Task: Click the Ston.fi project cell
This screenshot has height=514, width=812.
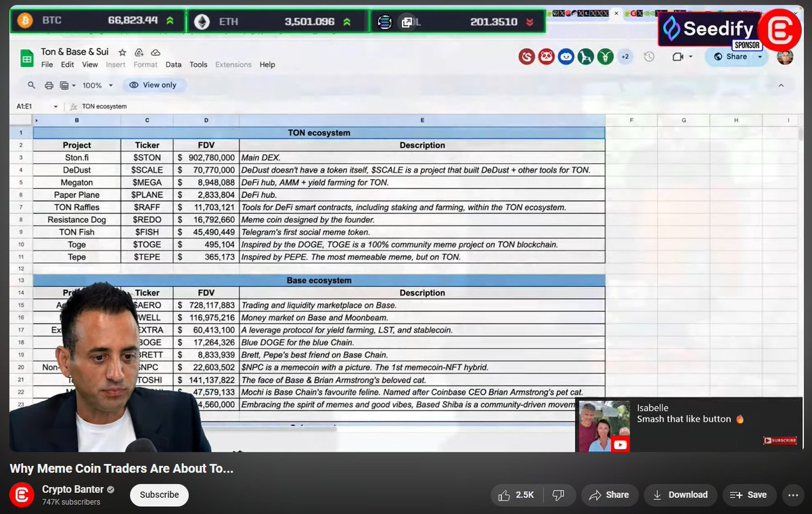Action: click(76, 158)
